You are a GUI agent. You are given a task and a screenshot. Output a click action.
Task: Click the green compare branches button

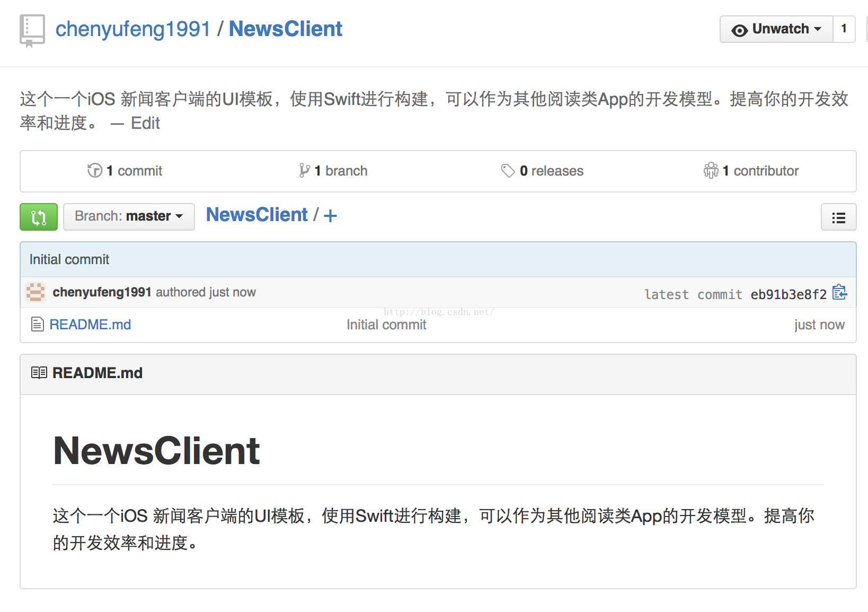39,217
